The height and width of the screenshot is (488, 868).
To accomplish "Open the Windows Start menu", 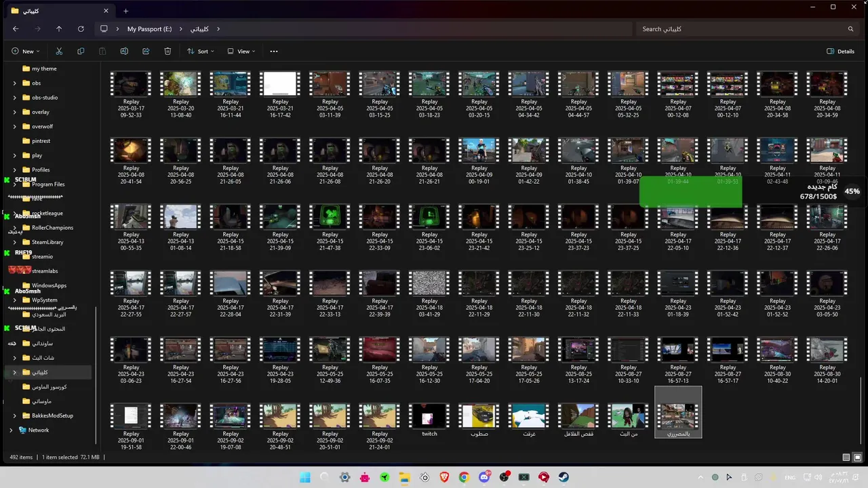I will pyautogui.click(x=304, y=477).
